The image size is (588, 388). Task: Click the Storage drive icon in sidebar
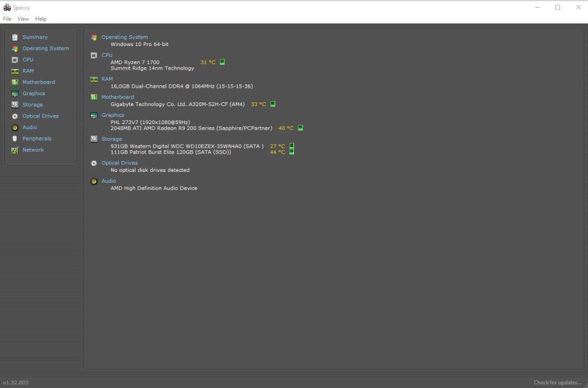click(x=15, y=105)
